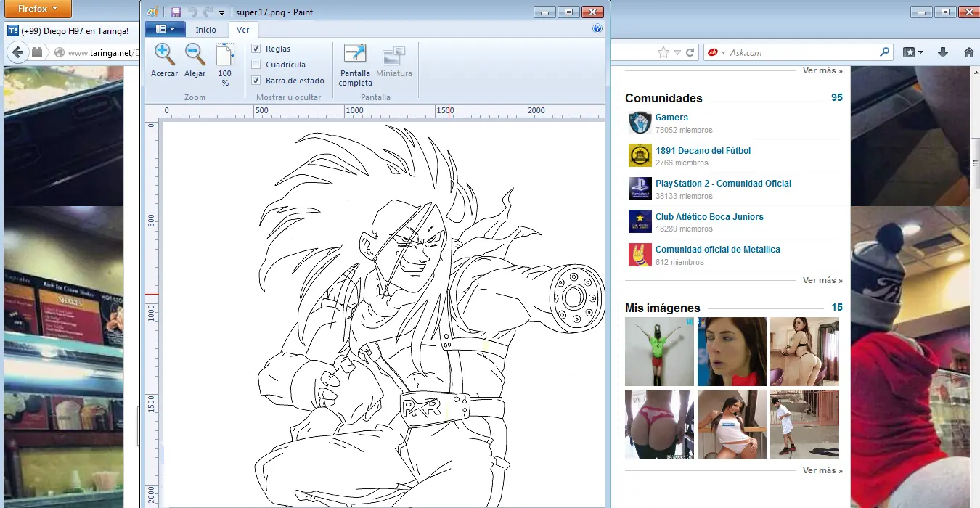The image size is (980, 508).
Task: Click the '18289 miembros' text
Action: [x=684, y=229]
